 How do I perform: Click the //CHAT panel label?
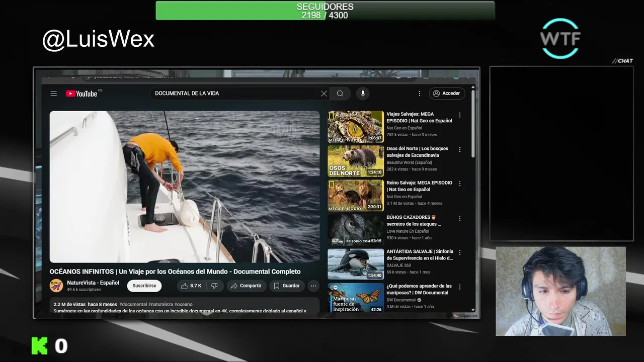point(623,61)
